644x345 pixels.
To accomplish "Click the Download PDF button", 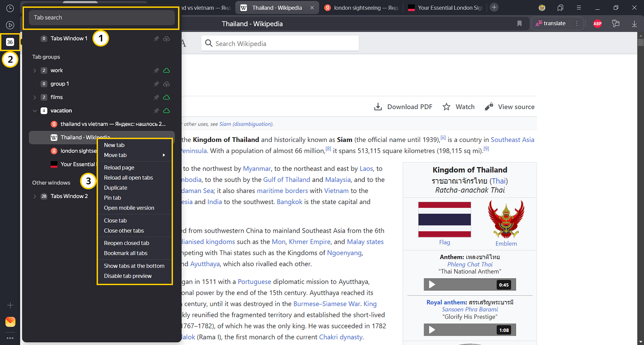I will coord(403,107).
